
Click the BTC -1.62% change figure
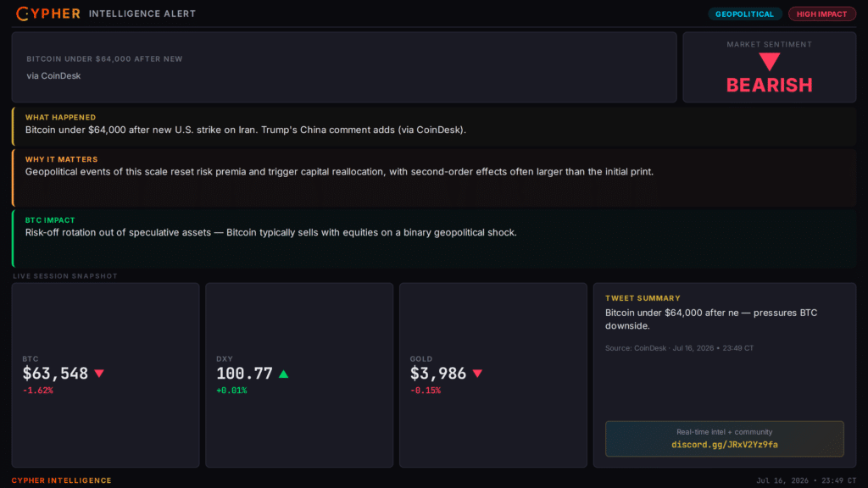[x=37, y=391]
